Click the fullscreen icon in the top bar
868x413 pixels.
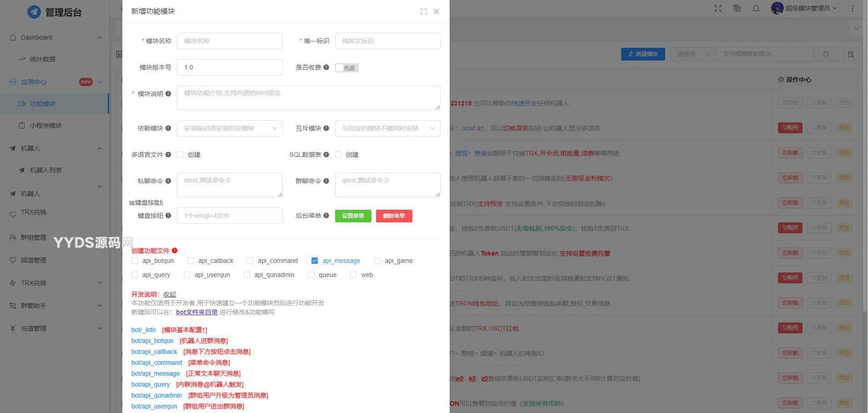coord(718,8)
